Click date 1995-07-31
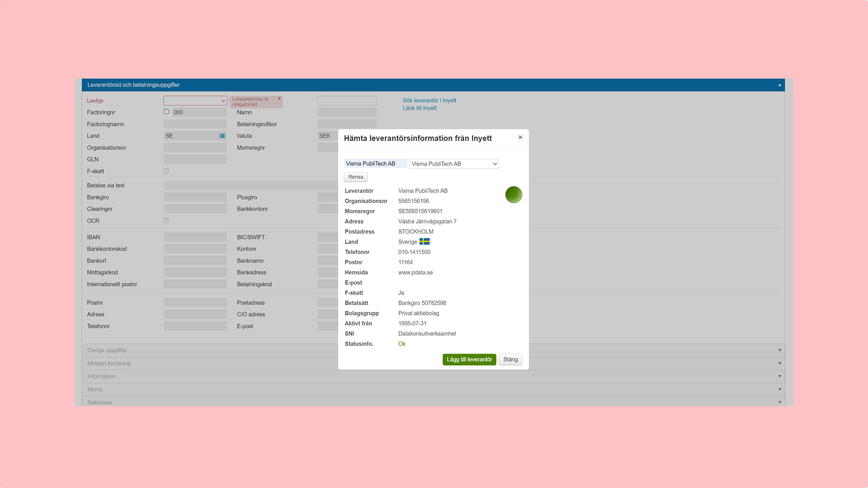 (x=412, y=324)
